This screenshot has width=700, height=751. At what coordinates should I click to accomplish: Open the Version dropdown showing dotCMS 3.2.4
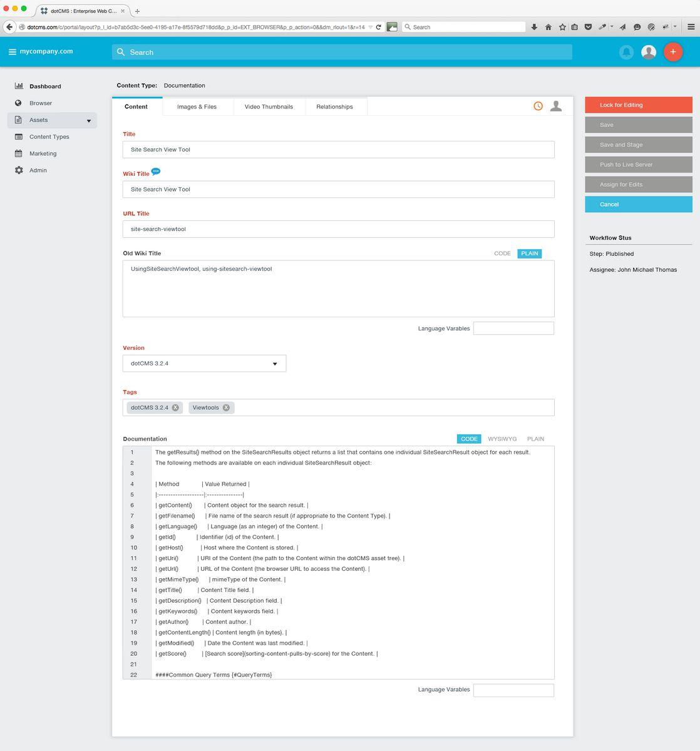204,364
